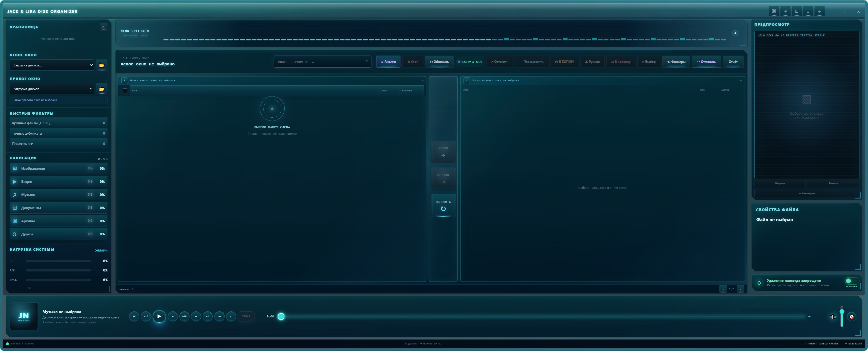Click the Анализ button
Image resolution: width=868 pixels, height=351 pixels.
(x=388, y=62)
